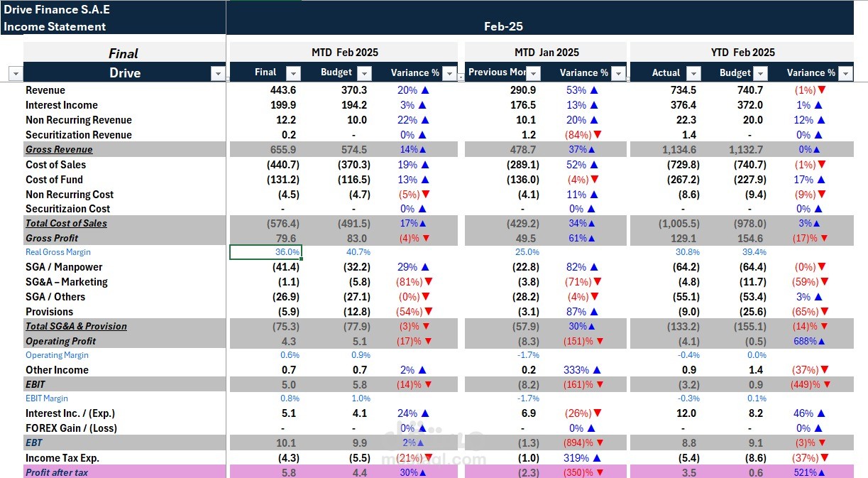Viewport: 868px width, 478px height.
Task: Select the 'Feb-25' period header
Action: tap(503, 26)
